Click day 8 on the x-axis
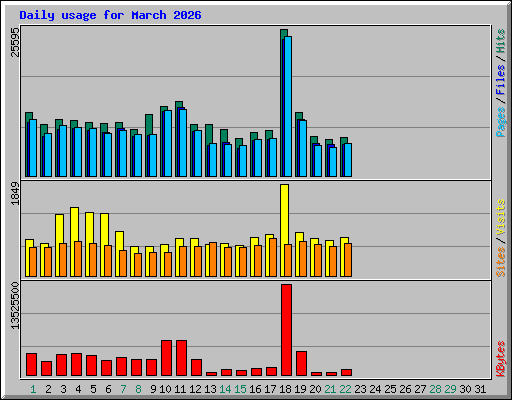 coord(138,389)
